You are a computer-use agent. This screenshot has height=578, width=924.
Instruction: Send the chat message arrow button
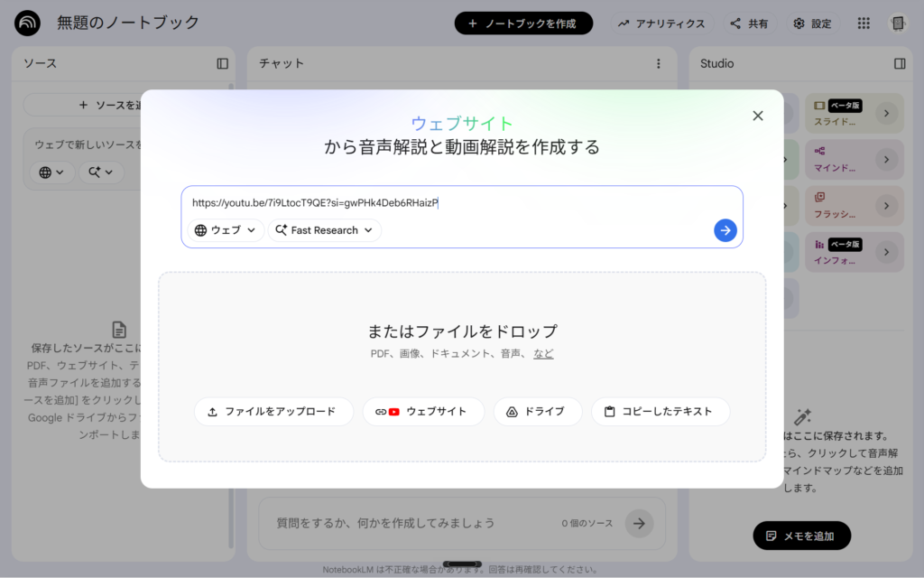639,523
